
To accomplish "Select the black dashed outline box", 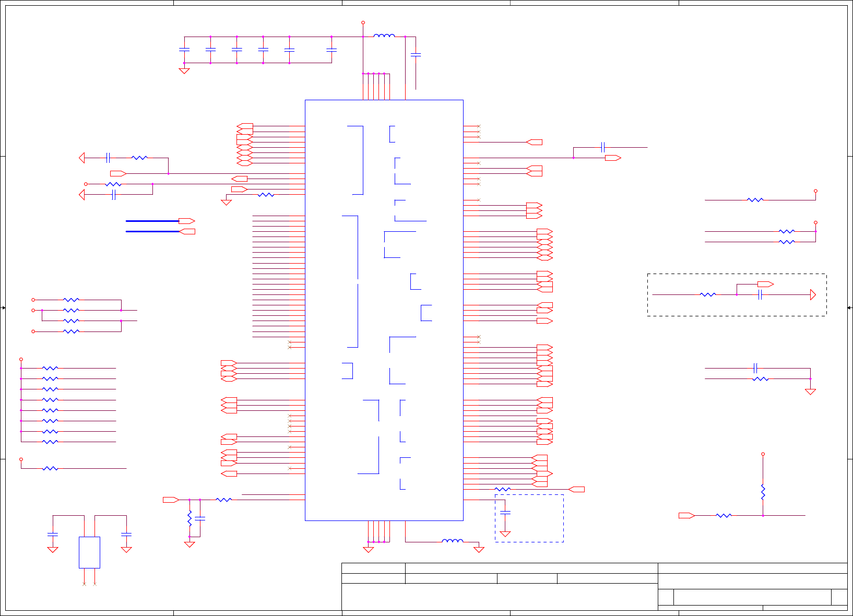I will pyautogui.click(x=737, y=294).
